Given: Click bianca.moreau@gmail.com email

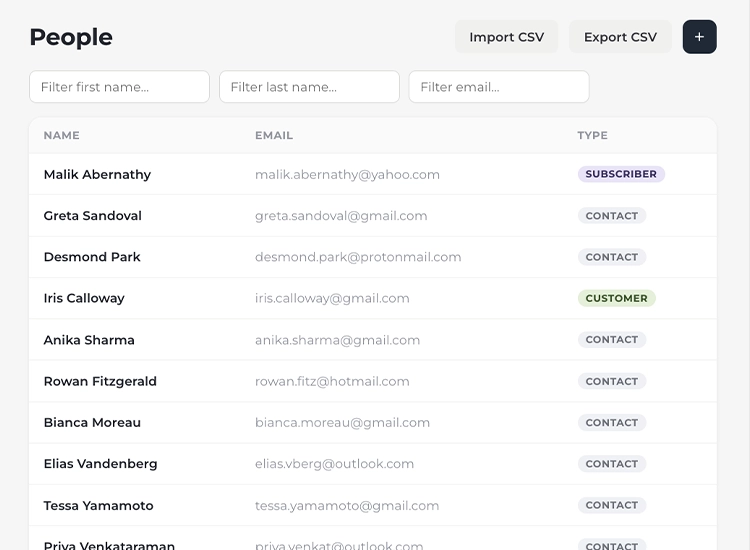Looking at the screenshot, I should click(x=342, y=422).
